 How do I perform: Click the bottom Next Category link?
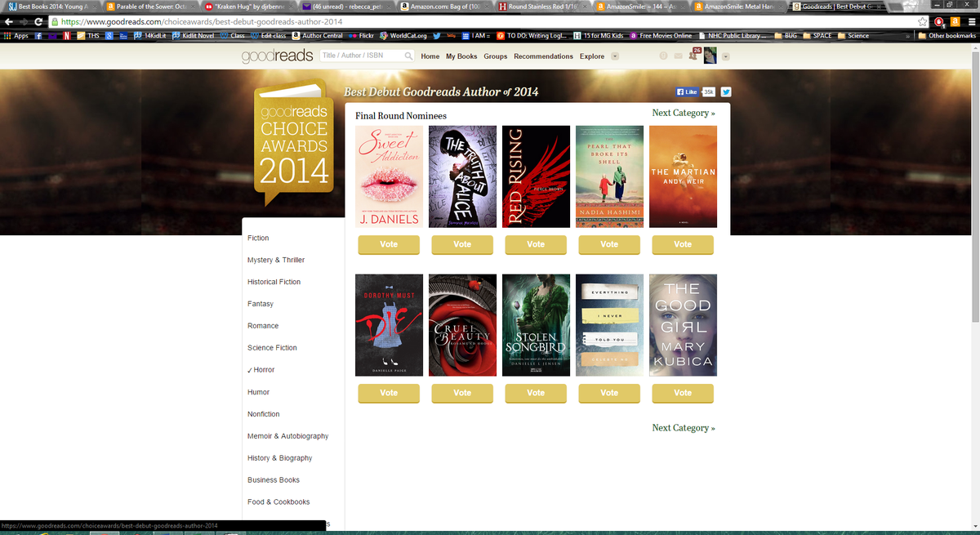(684, 427)
